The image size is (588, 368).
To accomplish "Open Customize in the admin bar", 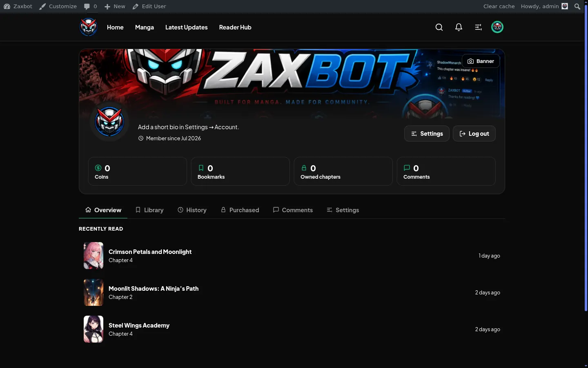I will click(x=58, y=6).
